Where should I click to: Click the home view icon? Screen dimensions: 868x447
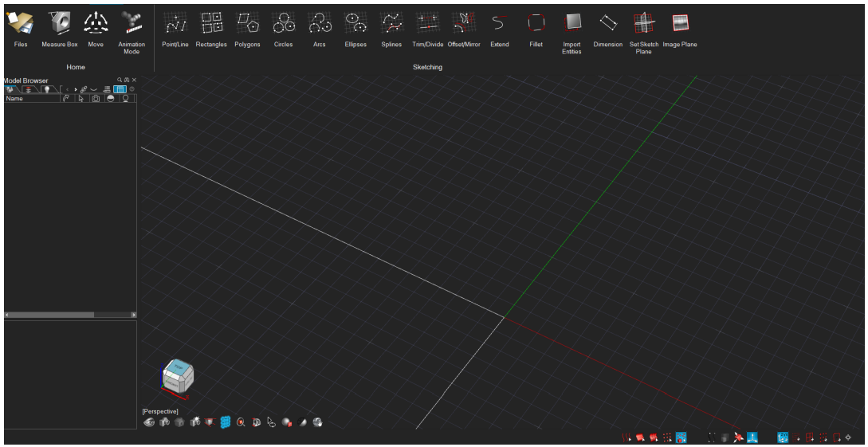(x=179, y=422)
